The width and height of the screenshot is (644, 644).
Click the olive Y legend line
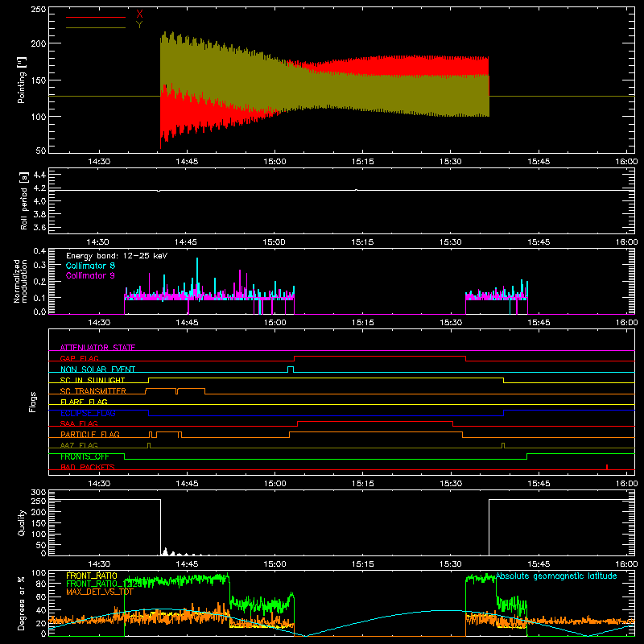click(x=96, y=27)
